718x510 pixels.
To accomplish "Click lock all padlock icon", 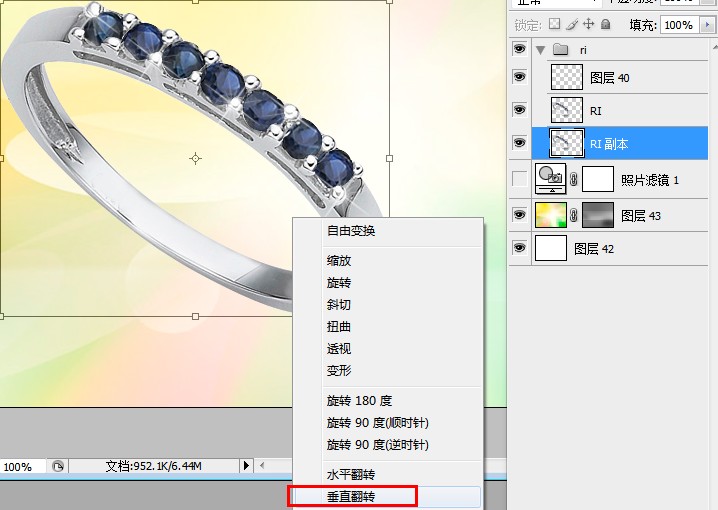I will (605, 24).
